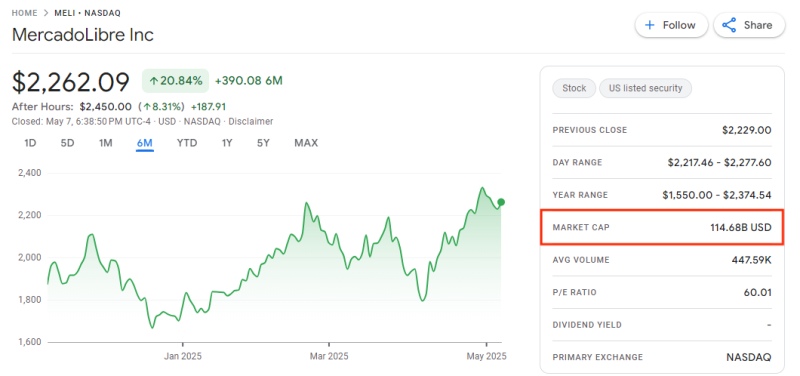Click the MARKET CAP label

581,227
